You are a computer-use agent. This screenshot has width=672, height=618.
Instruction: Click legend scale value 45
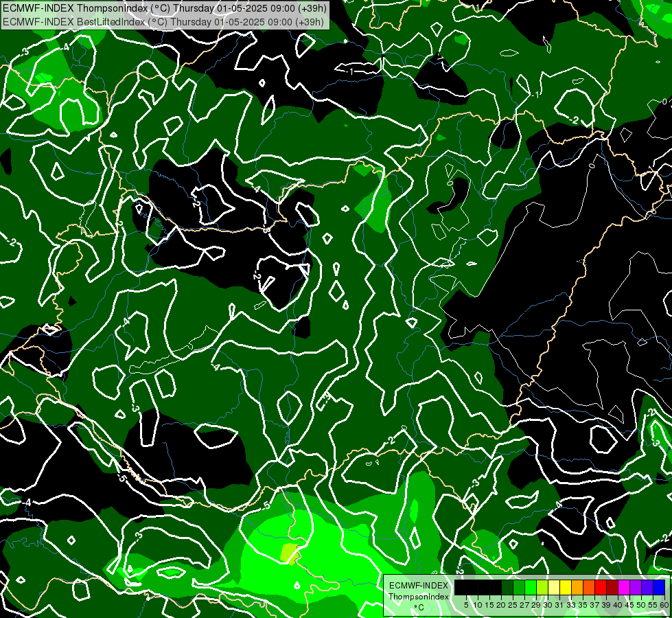point(629,605)
